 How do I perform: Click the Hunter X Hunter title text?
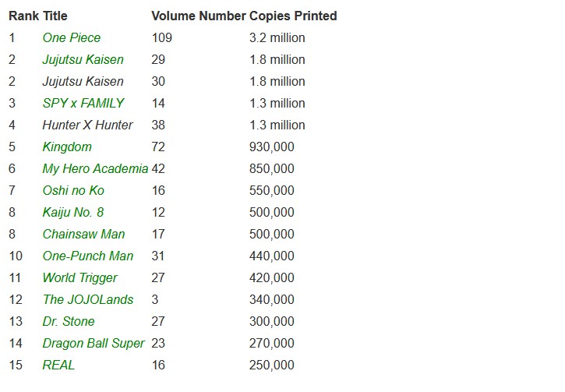click(88, 125)
